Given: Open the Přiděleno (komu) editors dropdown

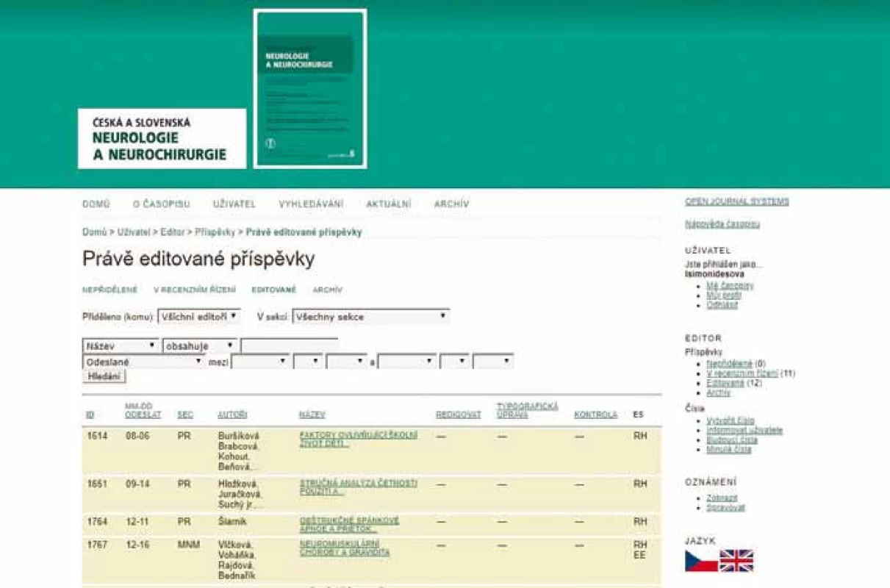Looking at the screenshot, I should point(199,317).
